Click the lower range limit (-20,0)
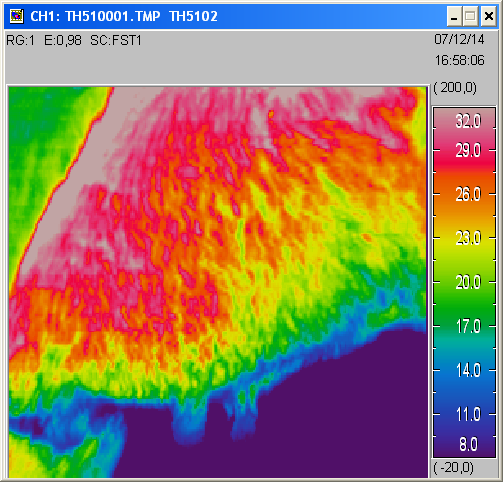The width and height of the screenshot is (503, 482). coord(453,468)
